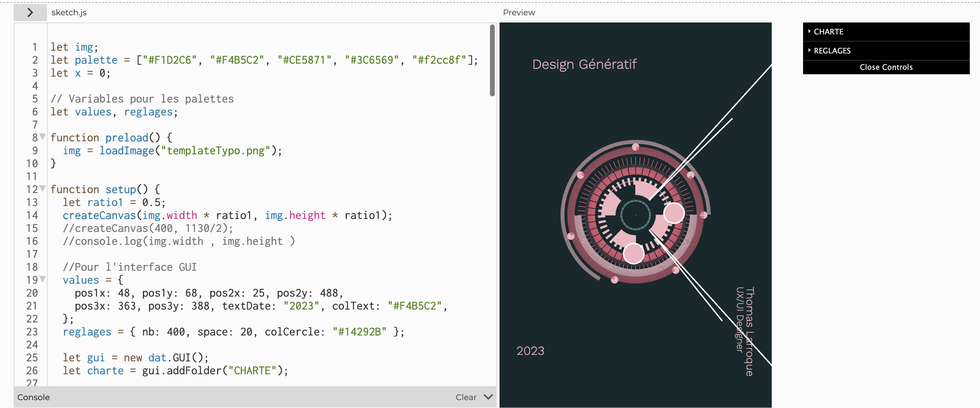Click the editor's vertical scrollbar thumb

tap(492, 60)
